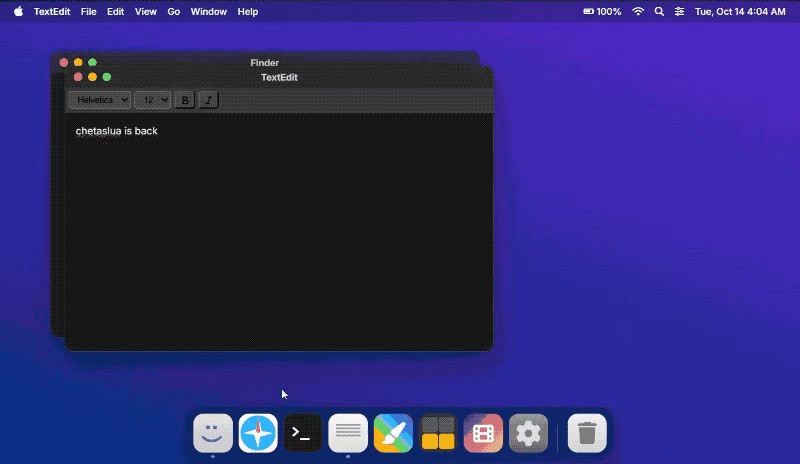The width and height of the screenshot is (800, 464).
Task: Open Control Center
Action: [x=679, y=11]
